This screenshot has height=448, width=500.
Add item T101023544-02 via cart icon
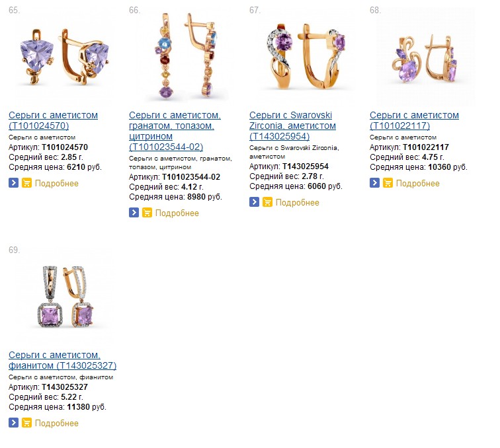click(x=147, y=213)
